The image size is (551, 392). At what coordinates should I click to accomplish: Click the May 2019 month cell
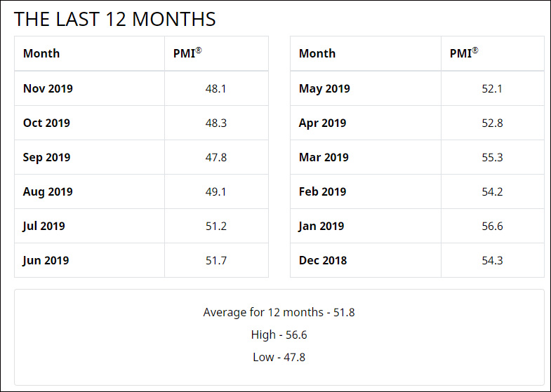click(324, 88)
